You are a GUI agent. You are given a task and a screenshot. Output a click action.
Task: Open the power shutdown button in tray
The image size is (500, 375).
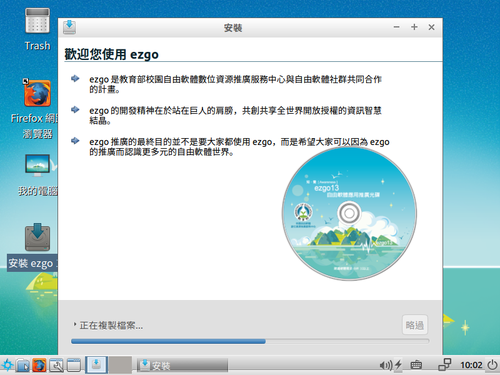[492, 365]
